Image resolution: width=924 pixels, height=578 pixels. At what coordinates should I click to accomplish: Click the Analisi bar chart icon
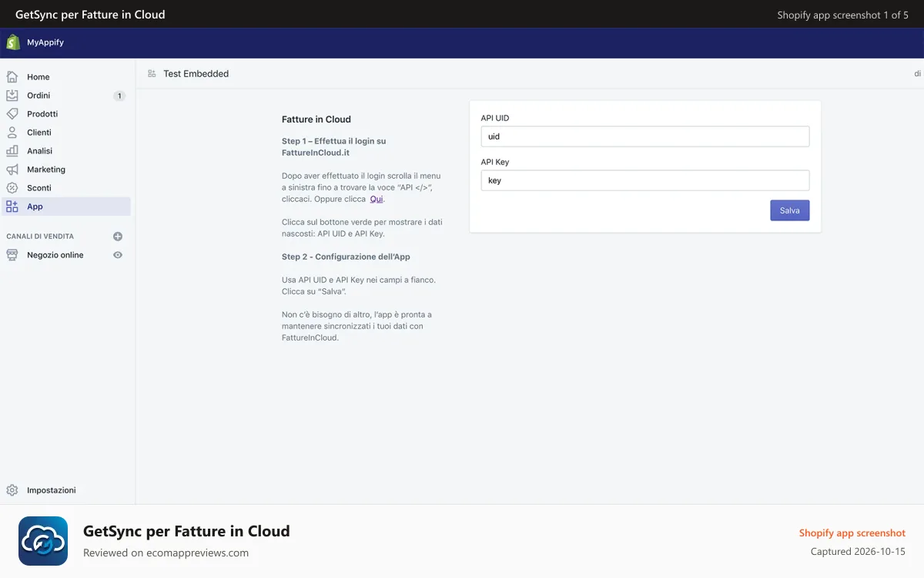(x=12, y=151)
